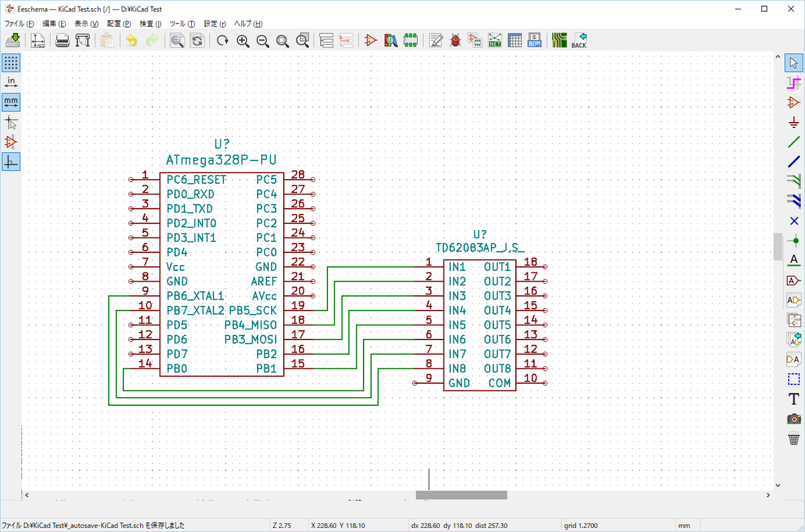
Task: Assign footprints to symbols
Action: coord(476,40)
